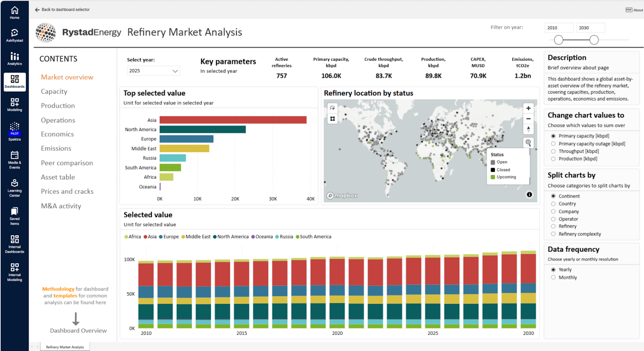Zoom in on the refinery map
The width and height of the screenshot is (644, 351).
[x=528, y=108]
